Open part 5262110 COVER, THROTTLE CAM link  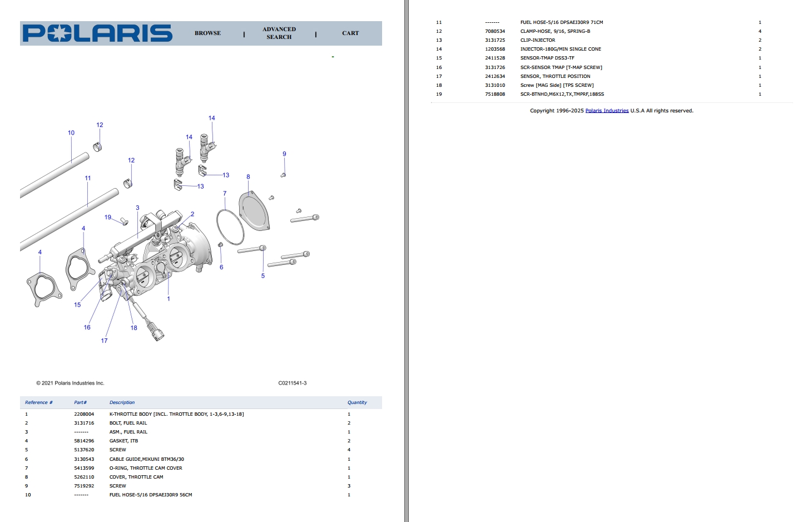[x=83, y=476]
